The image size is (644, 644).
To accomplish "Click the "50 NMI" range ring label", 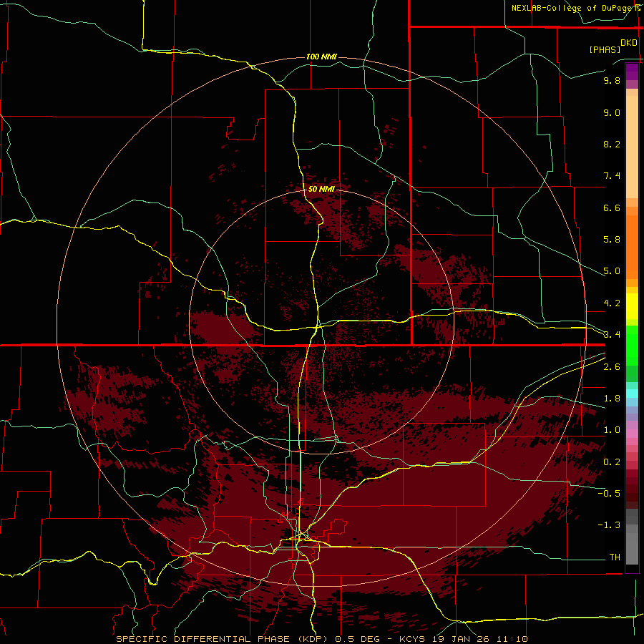I will coord(321,189).
